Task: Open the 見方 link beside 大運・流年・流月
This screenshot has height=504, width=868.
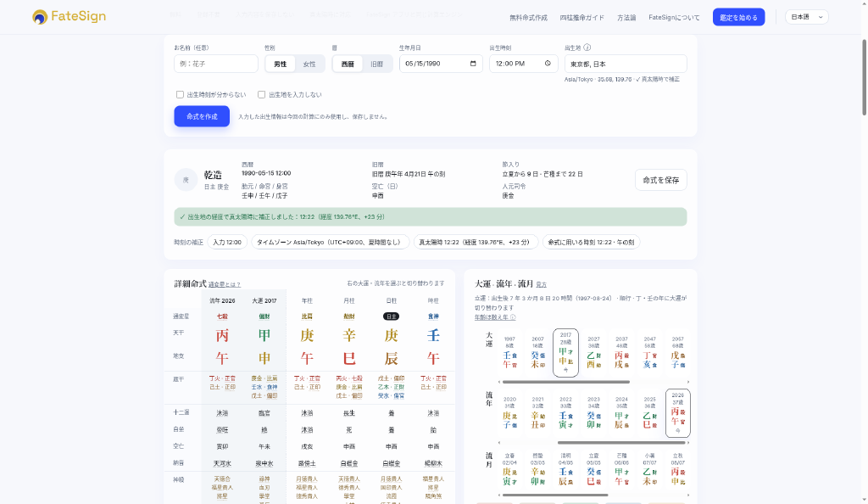Action: (x=542, y=285)
